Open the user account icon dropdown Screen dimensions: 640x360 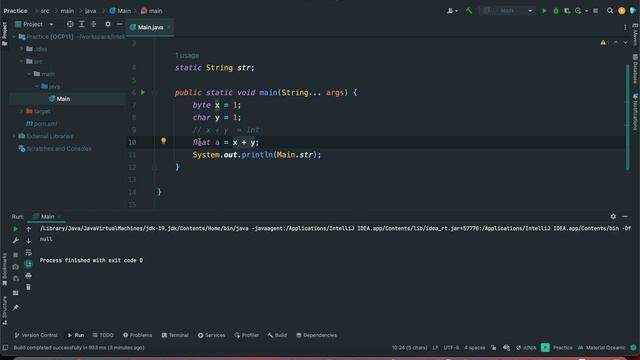click(x=452, y=11)
